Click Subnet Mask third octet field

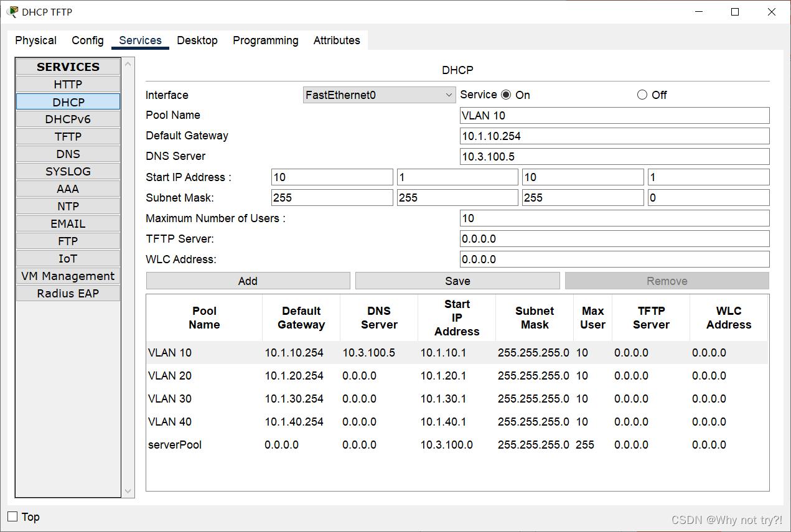[583, 198]
